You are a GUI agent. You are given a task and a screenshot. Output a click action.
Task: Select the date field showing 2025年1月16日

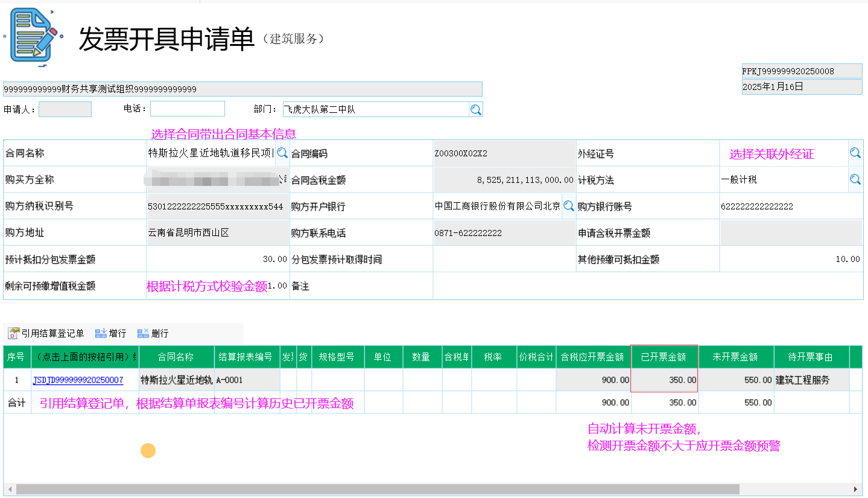click(x=801, y=86)
